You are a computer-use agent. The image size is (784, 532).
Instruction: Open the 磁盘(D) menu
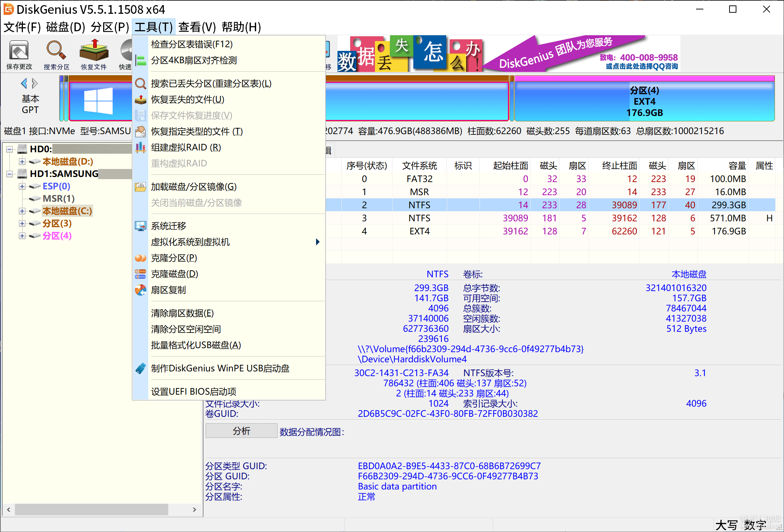[x=65, y=27]
